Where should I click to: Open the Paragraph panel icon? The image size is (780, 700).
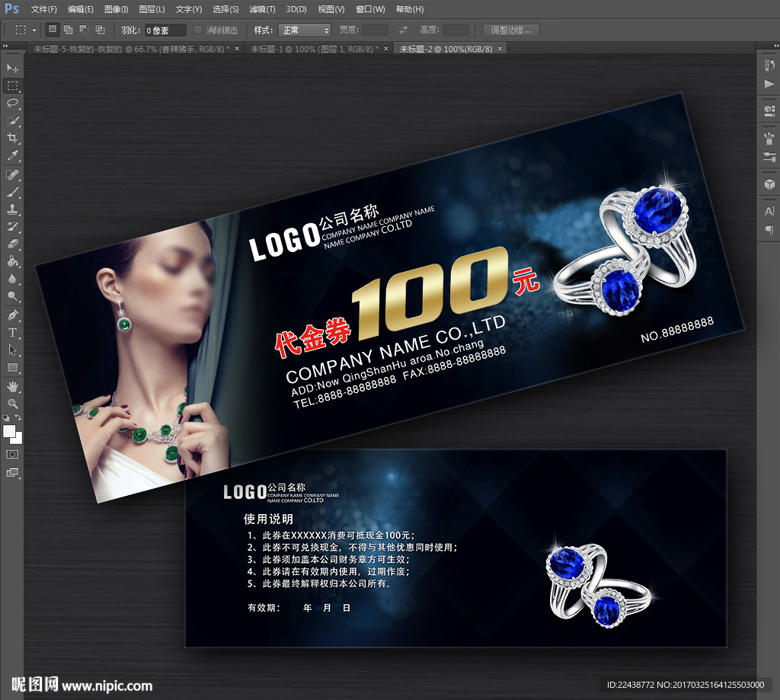coord(769,229)
